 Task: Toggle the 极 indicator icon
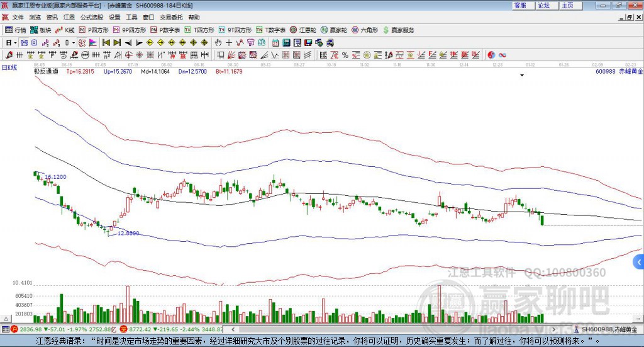[82, 43]
